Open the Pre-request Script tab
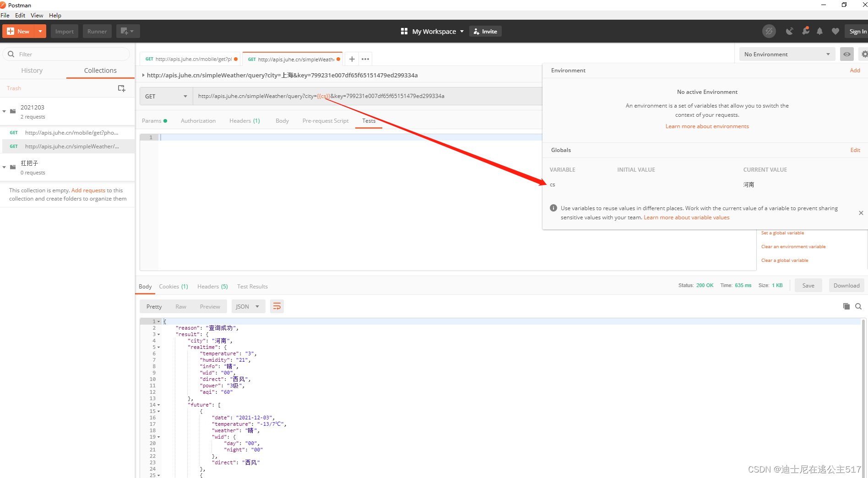This screenshot has height=478, width=868. point(325,121)
